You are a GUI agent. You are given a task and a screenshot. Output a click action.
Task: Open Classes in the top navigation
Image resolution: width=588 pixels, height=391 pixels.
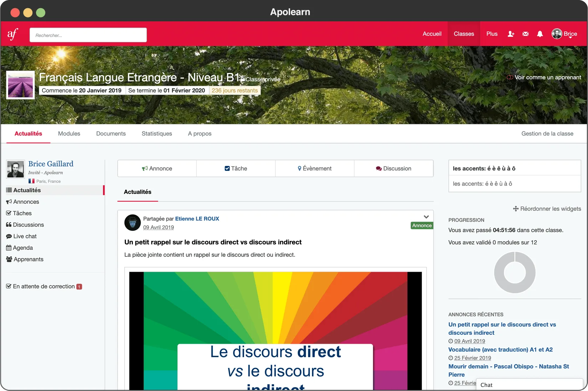pyautogui.click(x=464, y=34)
